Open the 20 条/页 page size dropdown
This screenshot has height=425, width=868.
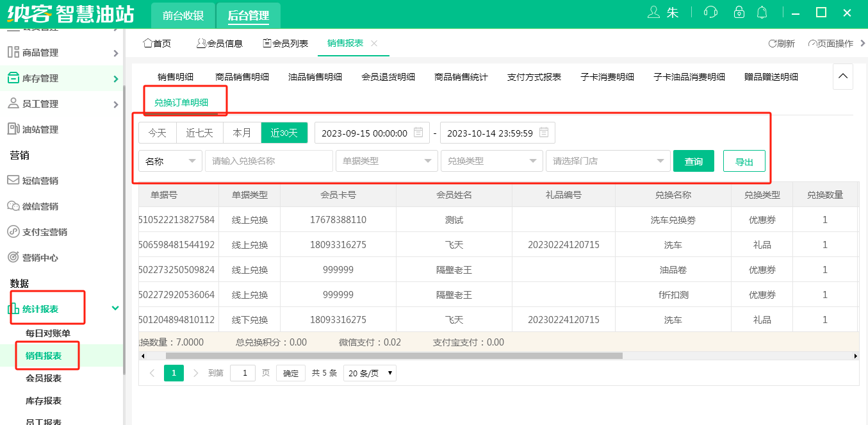[370, 373]
